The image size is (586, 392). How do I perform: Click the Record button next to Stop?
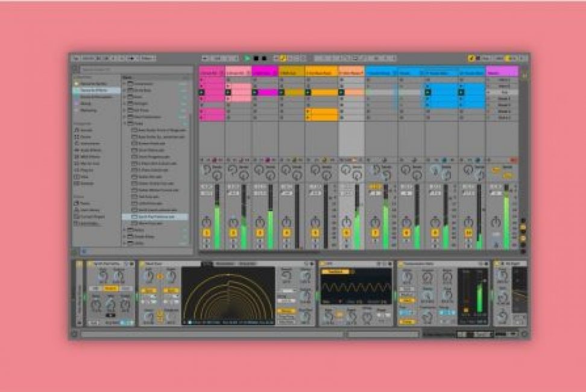coord(264,58)
